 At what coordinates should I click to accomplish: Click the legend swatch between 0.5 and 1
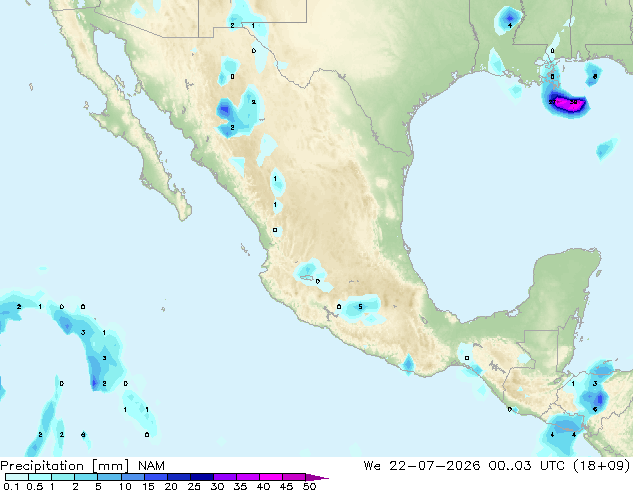point(40,477)
